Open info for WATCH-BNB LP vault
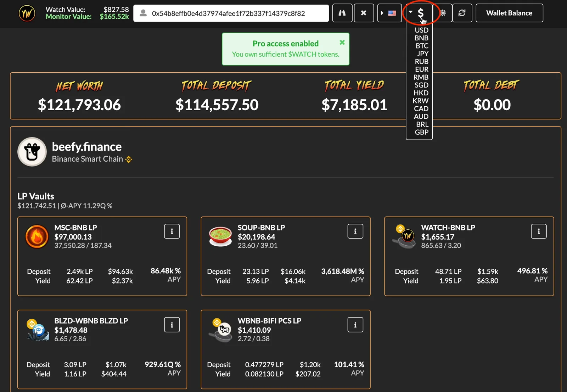 pyautogui.click(x=539, y=231)
